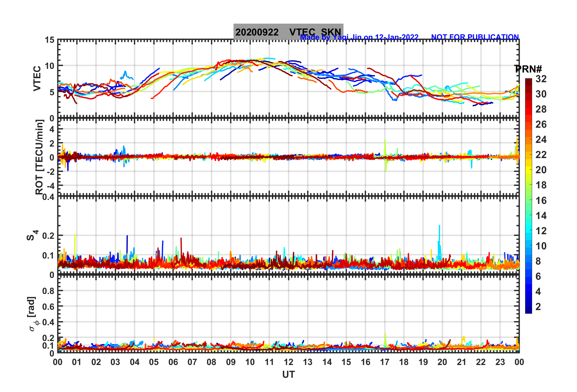Click ROT axis tick label '-4'

pos(51,186)
